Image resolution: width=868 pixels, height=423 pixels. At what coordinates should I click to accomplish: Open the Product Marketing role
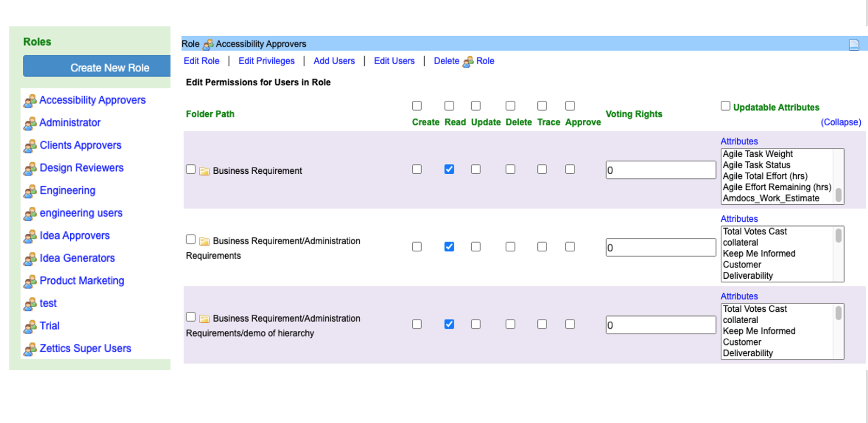click(82, 281)
